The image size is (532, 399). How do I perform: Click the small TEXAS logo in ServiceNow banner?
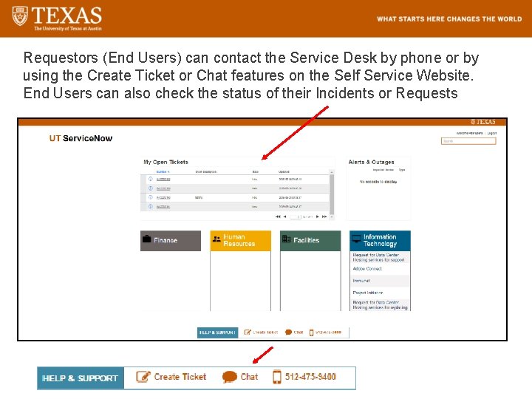[482, 122]
